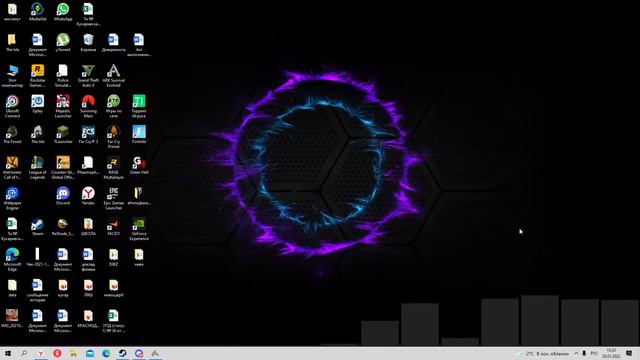Select the Police Simulator shortcut
The width and height of the screenshot is (640, 360).
63,76
